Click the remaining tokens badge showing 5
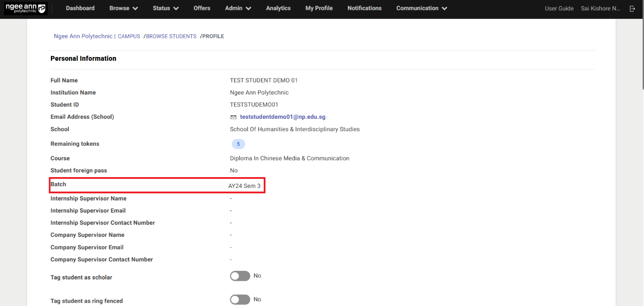 click(x=238, y=144)
